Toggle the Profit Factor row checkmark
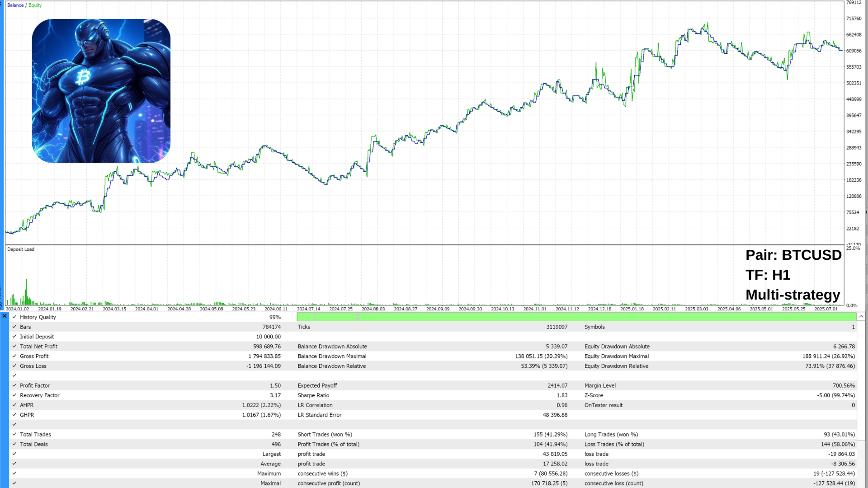This screenshot has height=488, width=868. [14, 385]
